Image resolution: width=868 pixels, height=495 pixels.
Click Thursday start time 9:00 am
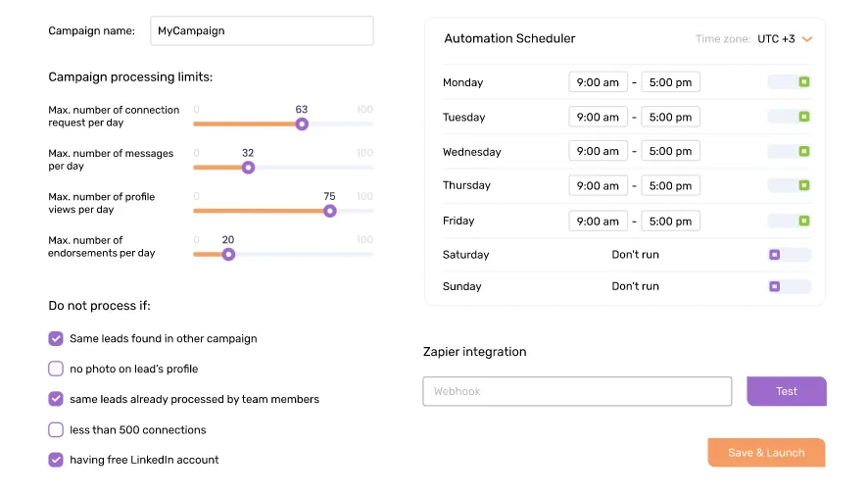598,185
